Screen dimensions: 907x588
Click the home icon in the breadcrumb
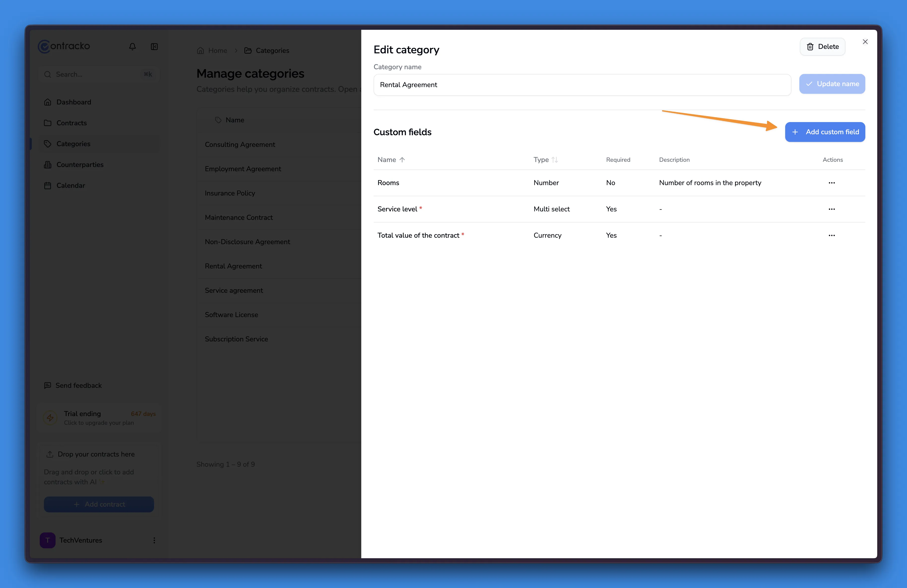click(201, 50)
